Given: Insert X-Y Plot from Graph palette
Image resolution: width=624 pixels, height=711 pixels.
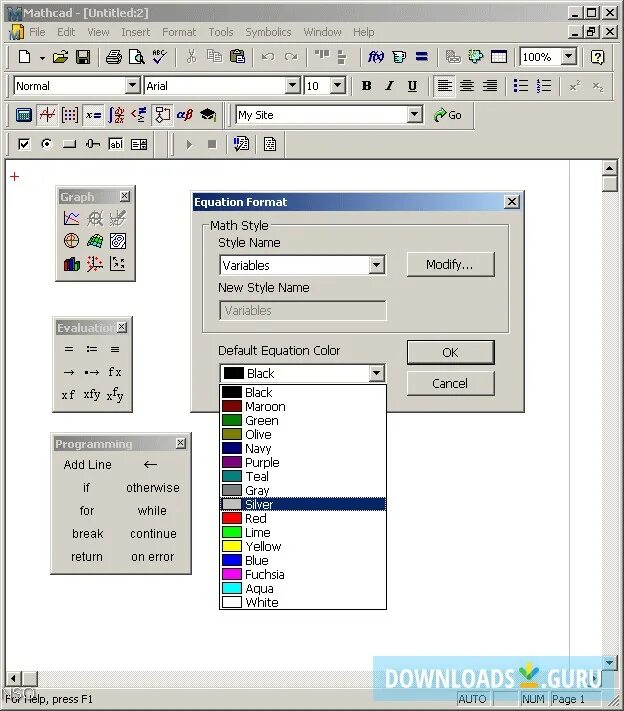Looking at the screenshot, I should (x=71, y=219).
